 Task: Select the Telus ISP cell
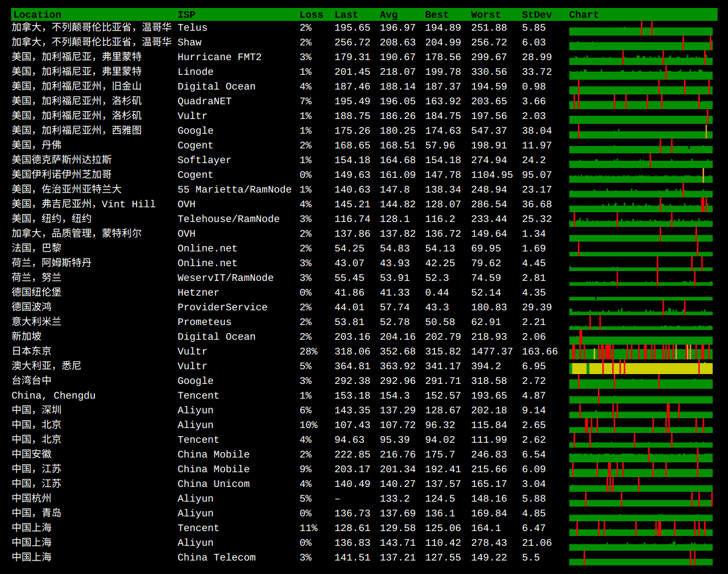point(192,28)
